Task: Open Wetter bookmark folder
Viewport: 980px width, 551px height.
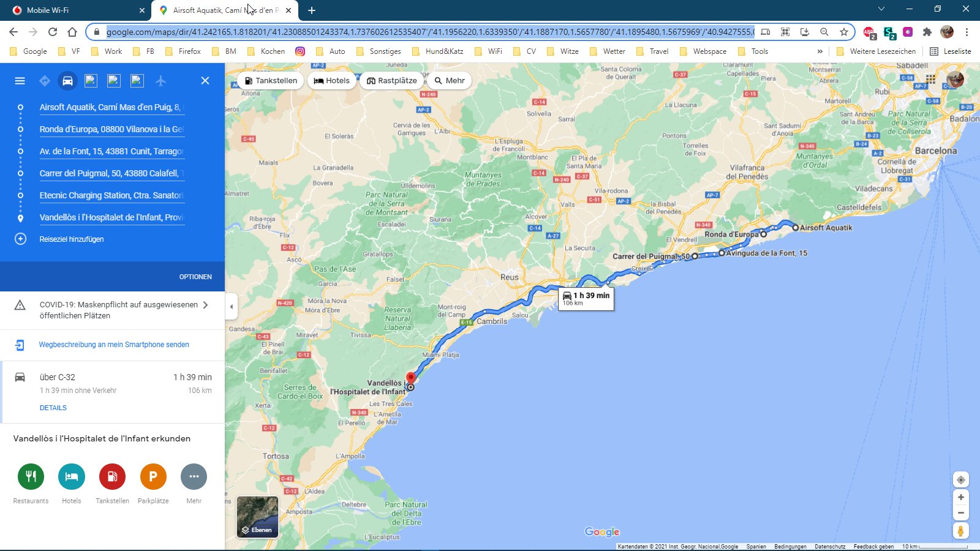Action: tap(608, 51)
